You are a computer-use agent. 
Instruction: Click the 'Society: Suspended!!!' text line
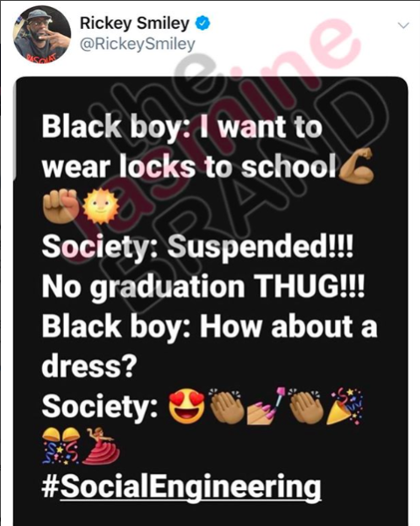197,247
